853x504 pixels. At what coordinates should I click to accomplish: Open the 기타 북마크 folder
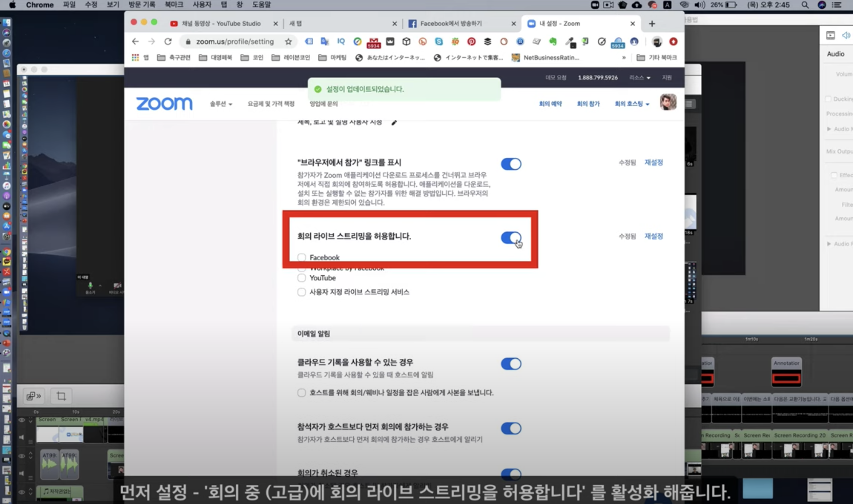(657, 58)
